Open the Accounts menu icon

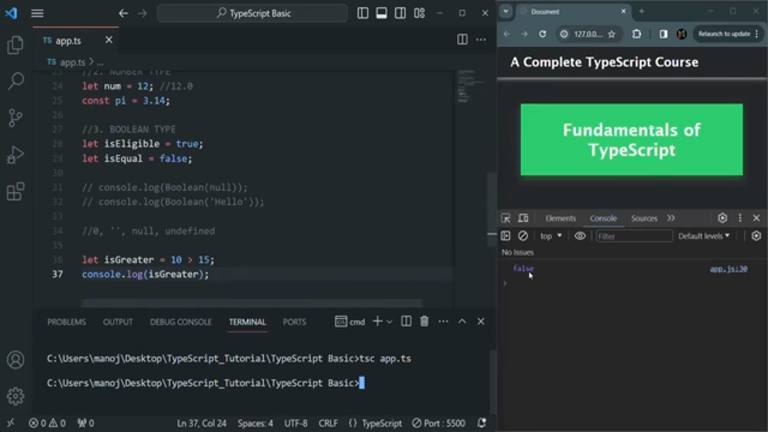pos(15,360)
